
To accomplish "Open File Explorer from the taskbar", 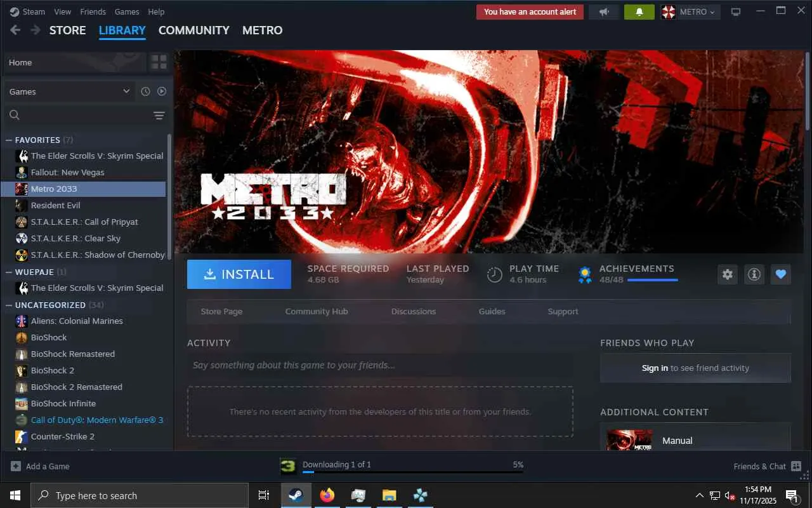I will 389,495.
